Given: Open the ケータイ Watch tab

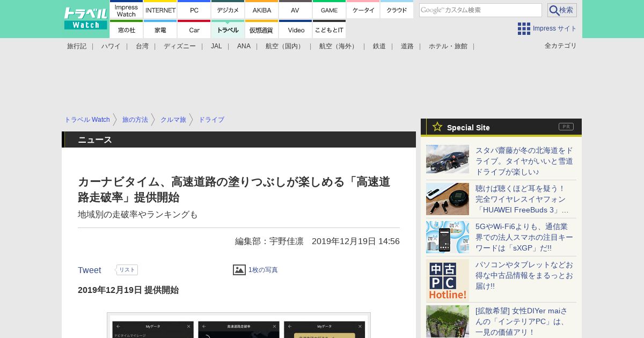Looking at the screenshot, I should (363, 10).
